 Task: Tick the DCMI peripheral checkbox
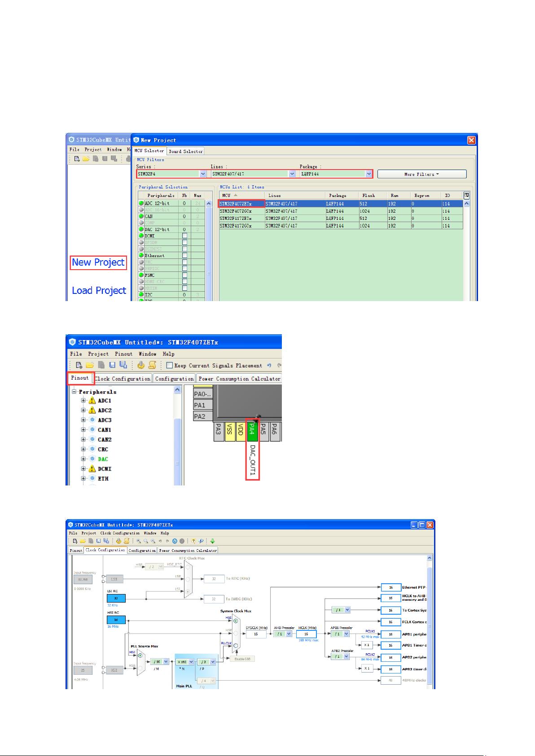[x=184, y=236]
